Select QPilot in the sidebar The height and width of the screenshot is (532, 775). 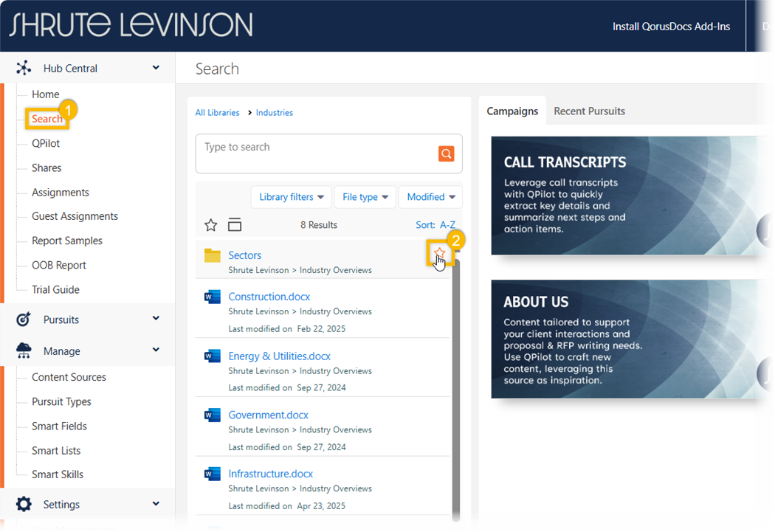46,143
